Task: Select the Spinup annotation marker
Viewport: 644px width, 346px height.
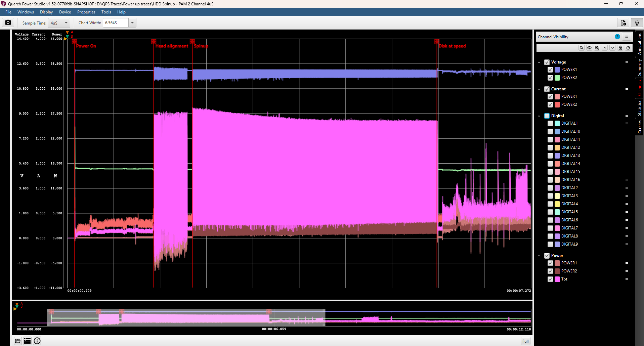Action: tap(192, 42)
